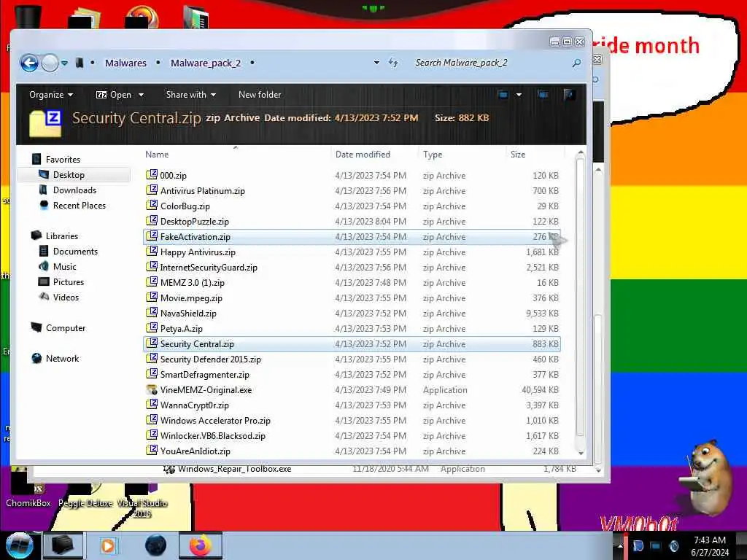Select Happy Antivirus.zip file icon
The image size is (747, 560).
[152, 251]
